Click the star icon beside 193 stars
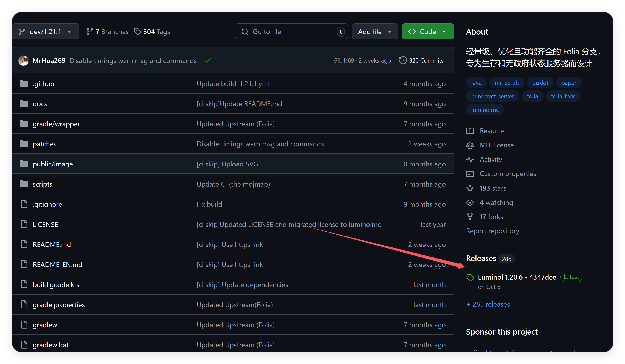625x364 pixels. pyautogui.click(x=470, y=188)
